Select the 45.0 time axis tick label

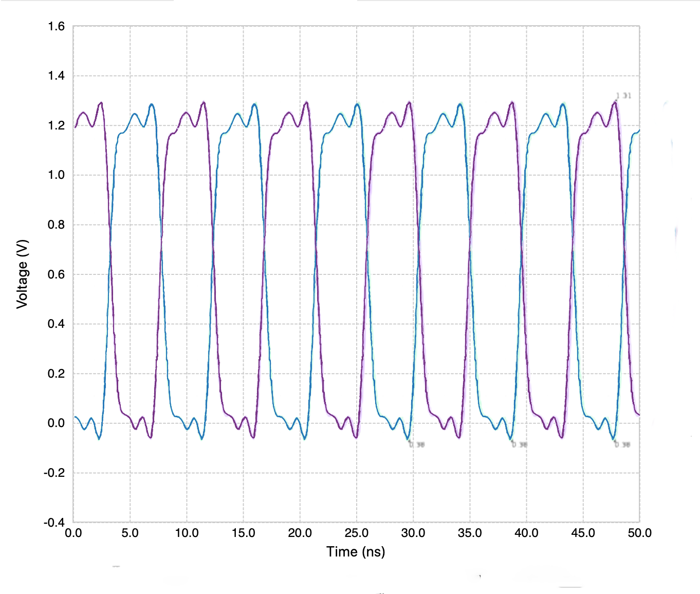(x=583, y=533)
